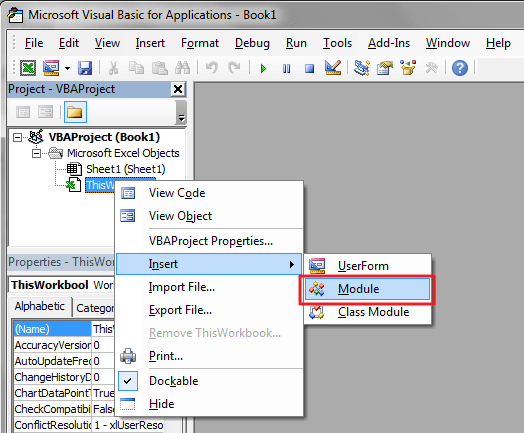Image resolution: width=524 pixels, height=433 pixels.
Task: Click the Undo arrow icon
Action: point(212,68)
